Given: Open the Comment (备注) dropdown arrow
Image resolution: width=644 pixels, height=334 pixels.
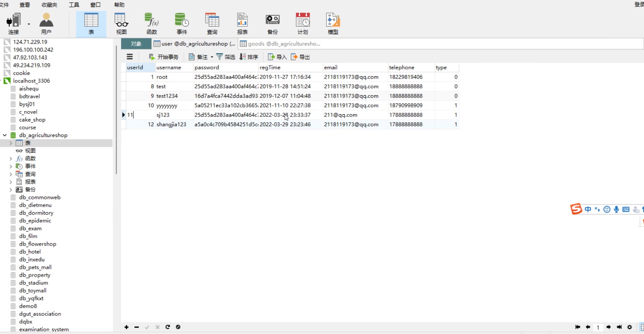Looking at the screenshot, I should point(212,57).
